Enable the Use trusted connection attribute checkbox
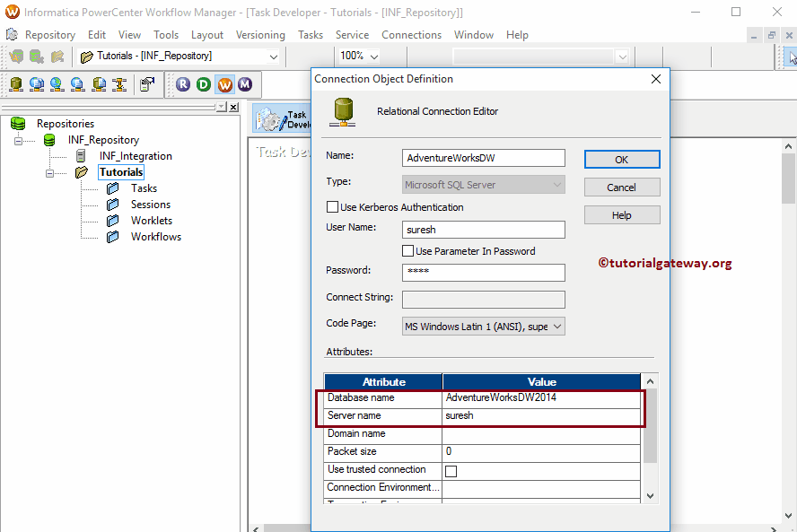 451,470
